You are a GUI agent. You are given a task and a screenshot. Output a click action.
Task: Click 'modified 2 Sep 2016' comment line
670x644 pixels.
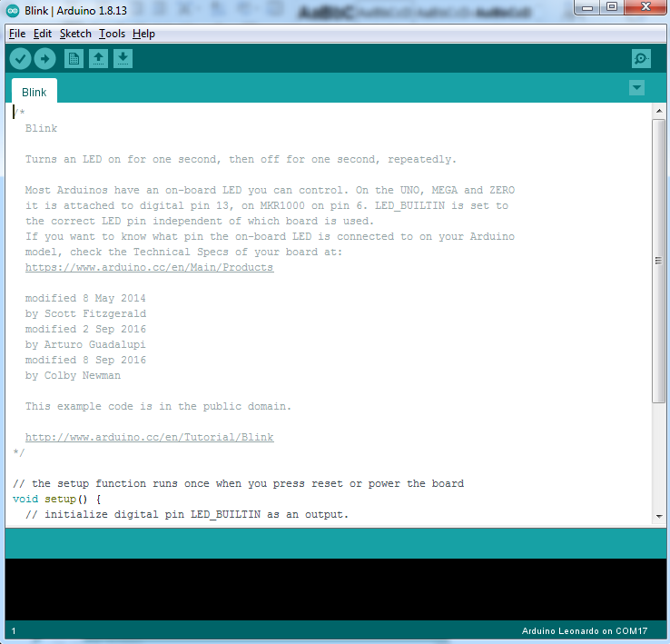tap(85, 329)
